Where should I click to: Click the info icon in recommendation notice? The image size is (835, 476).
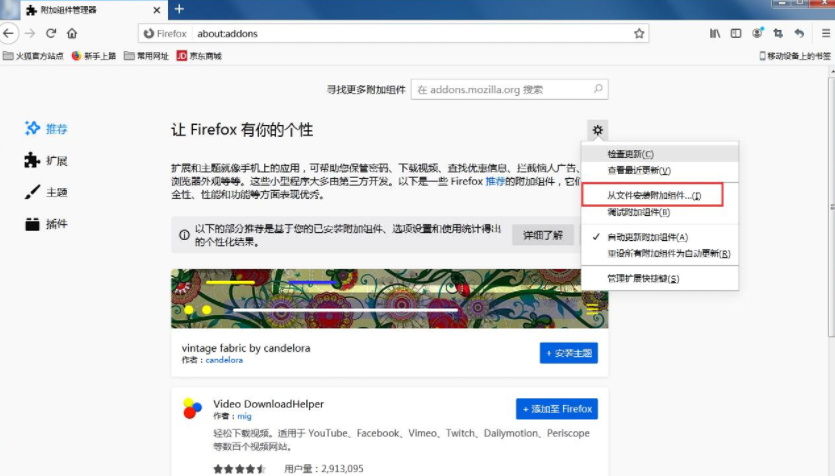[x=184, y=235]
